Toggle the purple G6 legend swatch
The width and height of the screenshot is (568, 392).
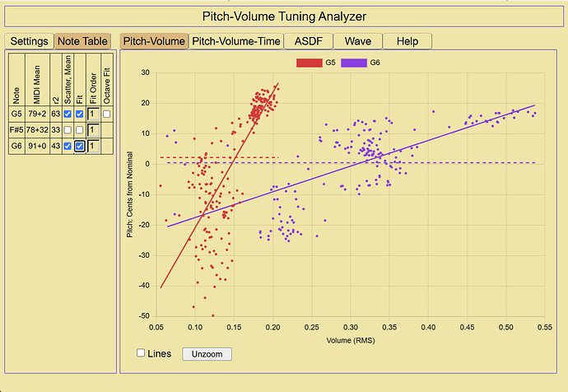point(353,63)
